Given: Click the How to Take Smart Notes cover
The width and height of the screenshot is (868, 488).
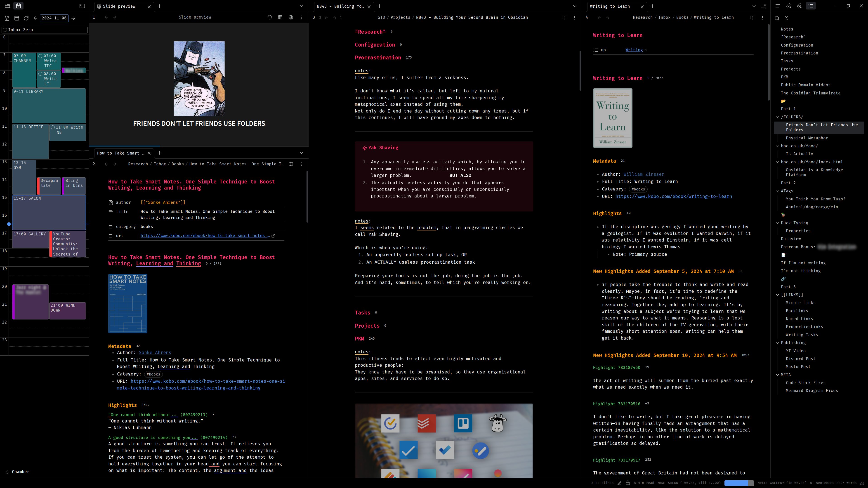Looking at the screenshot, I should [x=128, y=303].
